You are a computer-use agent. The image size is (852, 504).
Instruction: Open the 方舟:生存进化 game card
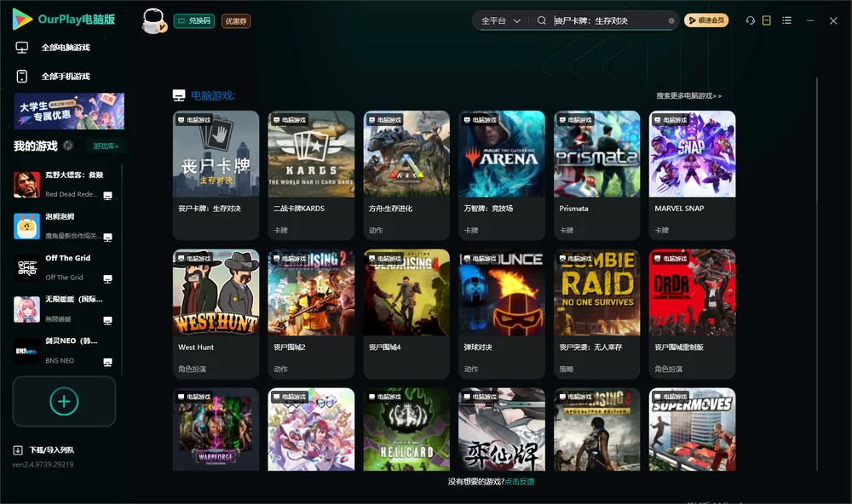click(x=406, y=175)
